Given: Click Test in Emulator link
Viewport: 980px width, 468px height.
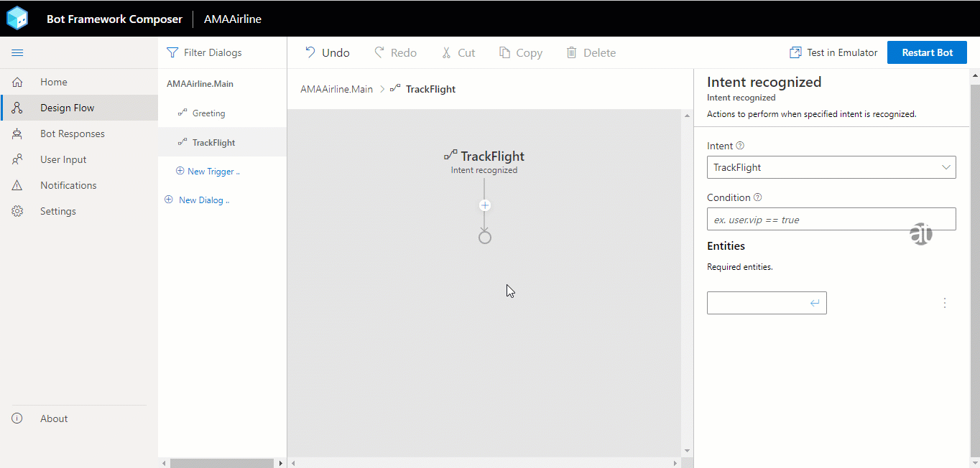Looking at the screenshot, I should pyautogui.click(x=833, y=52).
